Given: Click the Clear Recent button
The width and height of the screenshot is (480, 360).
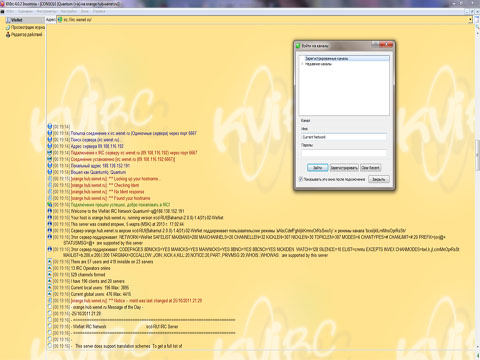Looking at the screenshot, I should [x=370, y=168].
